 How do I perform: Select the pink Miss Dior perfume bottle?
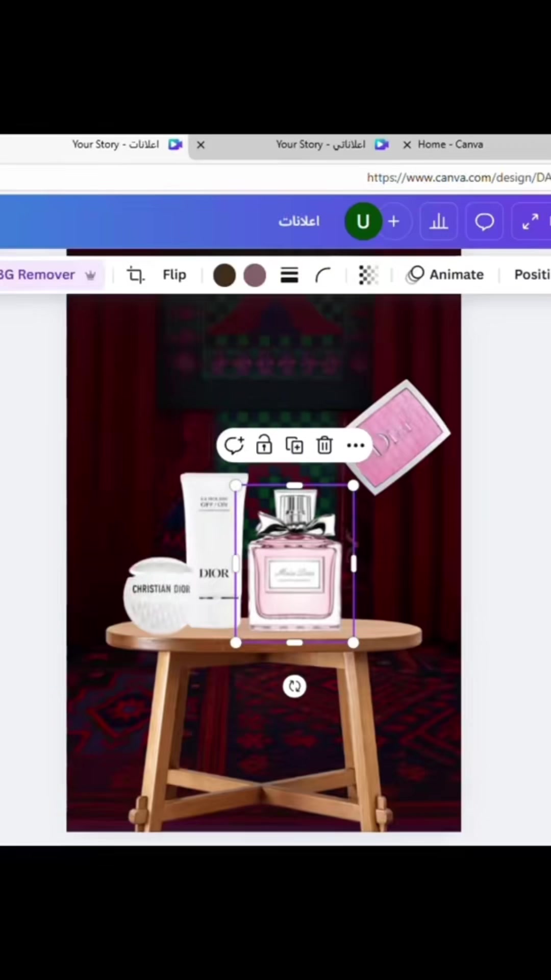click(x=294, y=559)
